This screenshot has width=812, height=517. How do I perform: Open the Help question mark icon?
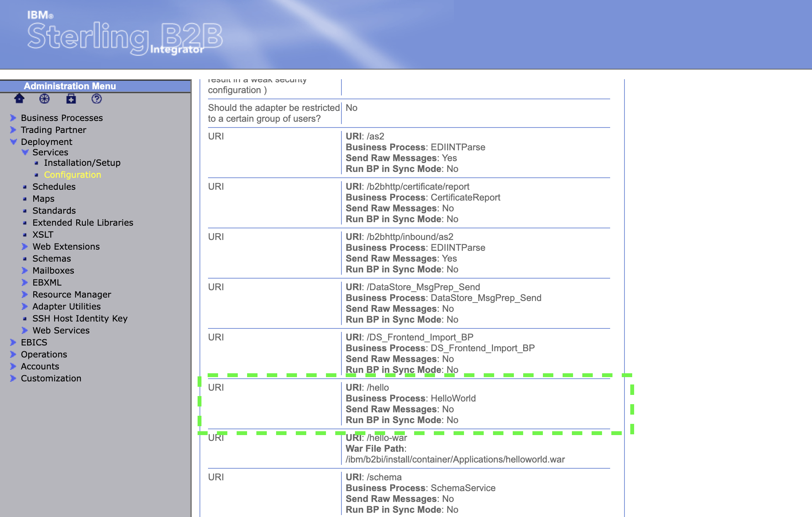(97, 99)
